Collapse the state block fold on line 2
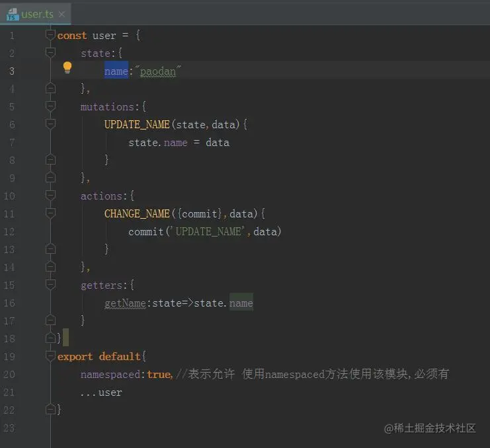 pyautogui.click(x=50, y=53)
